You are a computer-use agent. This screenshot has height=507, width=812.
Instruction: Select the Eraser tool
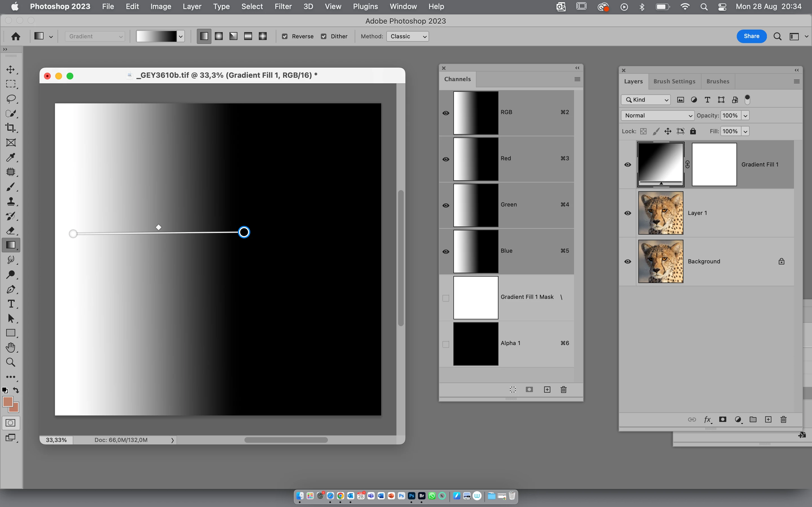click(x=11, y=231)
